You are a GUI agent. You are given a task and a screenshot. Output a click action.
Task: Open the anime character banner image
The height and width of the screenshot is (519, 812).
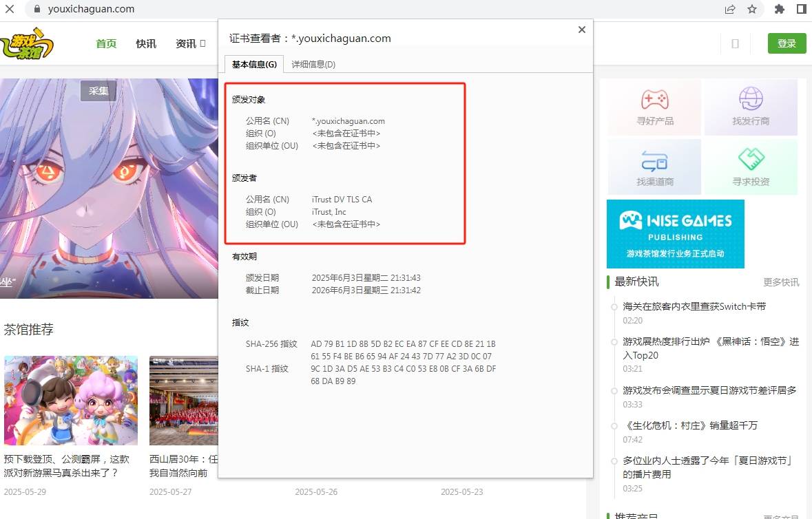coord(109,189)
